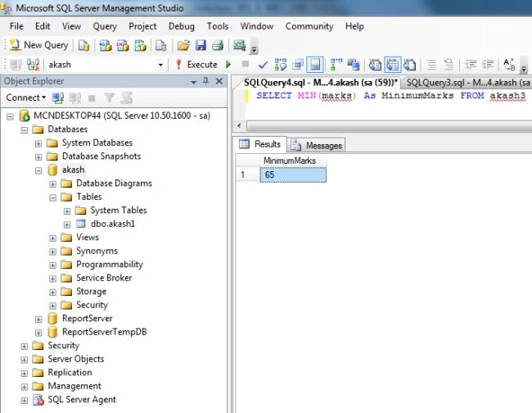Toggle Include Actual Execution Plan

click(x=336, y=65)
